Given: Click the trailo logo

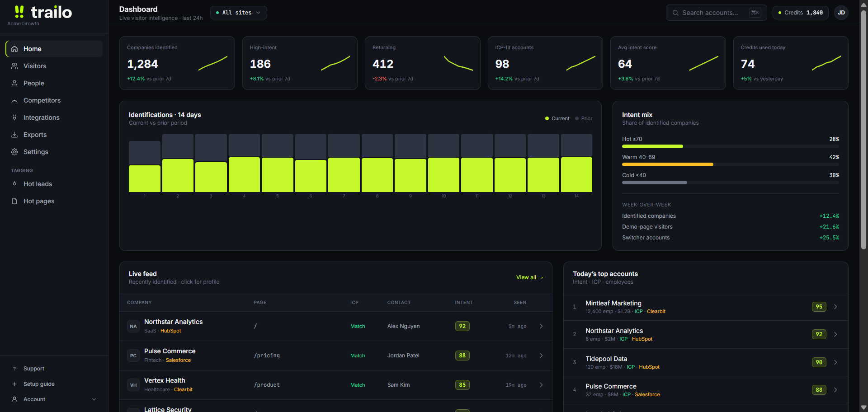Looking at the screenshot, I should [43, 12].
